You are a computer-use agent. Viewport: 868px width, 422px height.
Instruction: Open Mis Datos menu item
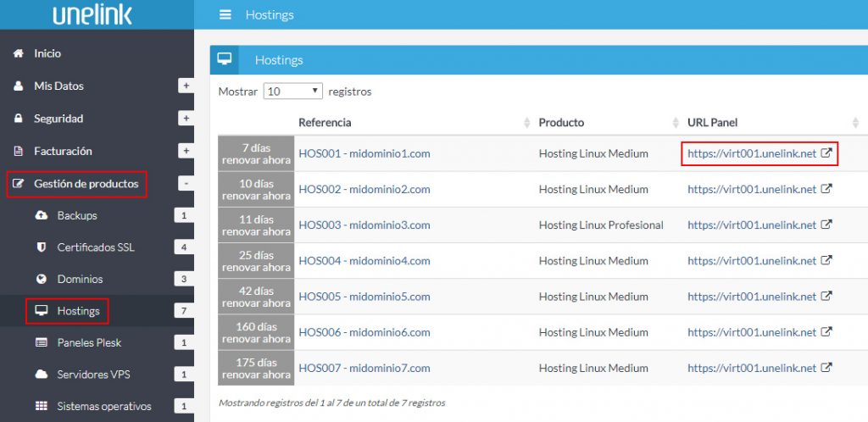[x=58, y=86]
